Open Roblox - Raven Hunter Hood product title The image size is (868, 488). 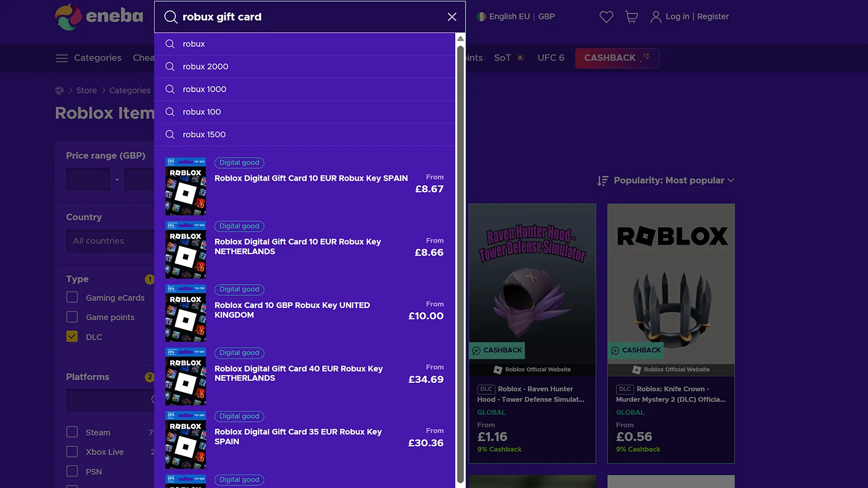[531, 394]
